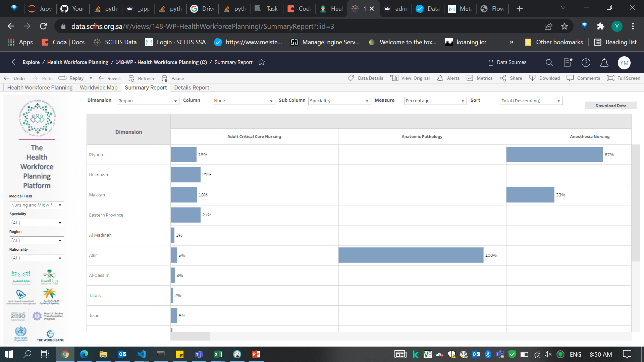This screenshot has height=362, width=644.
Task: Expand the Dimension Region dropdown
Action: (148, 101)
